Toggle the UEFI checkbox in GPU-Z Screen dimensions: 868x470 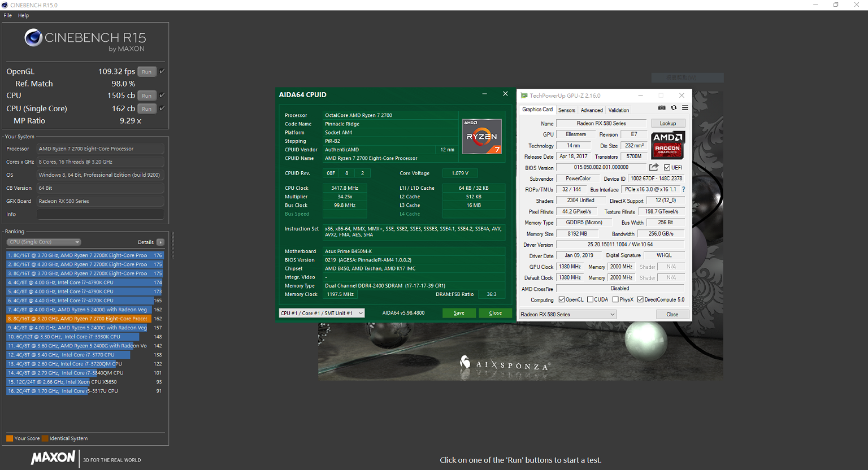(x=667, y=167)
